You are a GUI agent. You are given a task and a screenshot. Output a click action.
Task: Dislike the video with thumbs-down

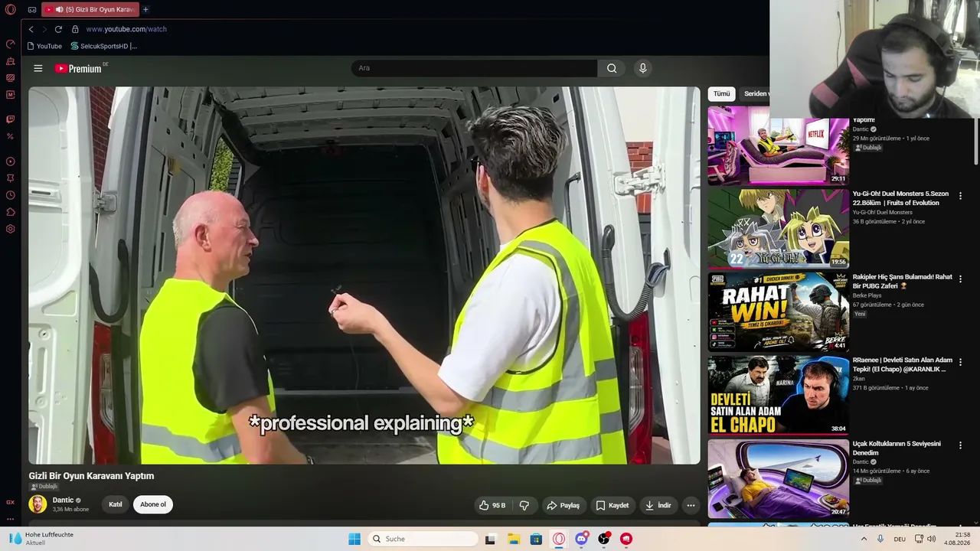524,505
